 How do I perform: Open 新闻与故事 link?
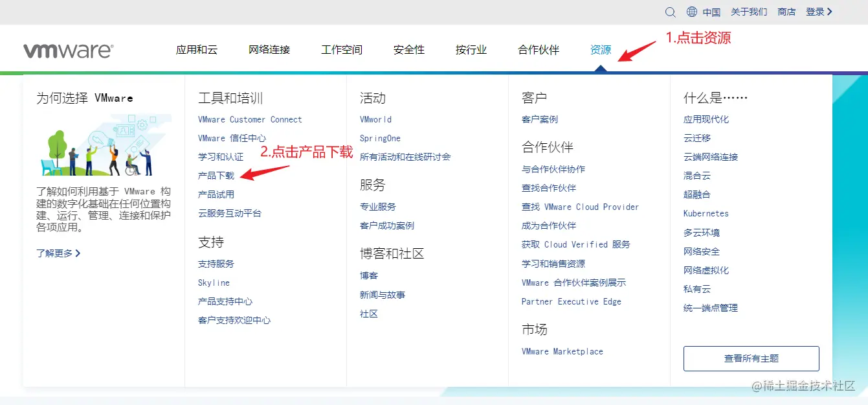[x=383, y=295]
